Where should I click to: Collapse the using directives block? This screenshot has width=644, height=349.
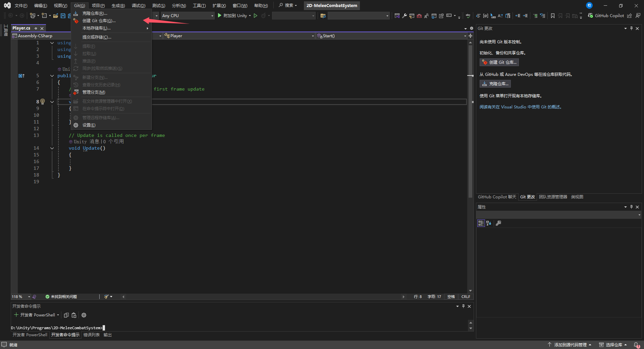tap(52, 43)
